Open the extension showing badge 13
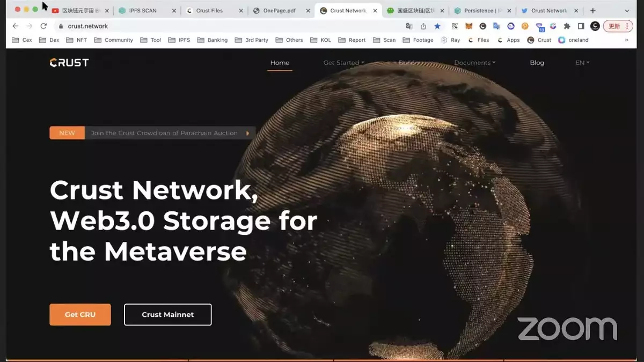The width and height of the screenshot is (644, 362). tap(539, 26)
